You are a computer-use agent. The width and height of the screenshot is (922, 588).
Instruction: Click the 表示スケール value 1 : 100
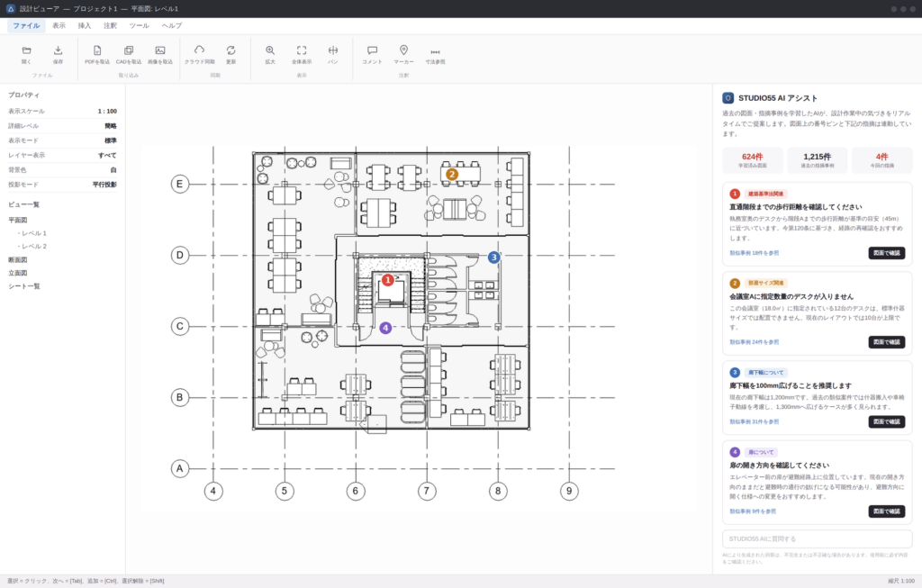point(107,111)
